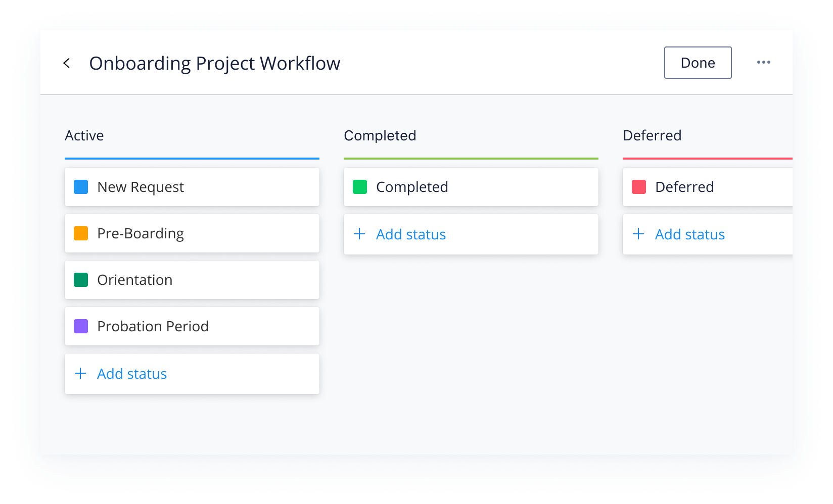Viewport: 833px width, 504px height.
Task: Click the blue New Request color swatch
Action: (81, 187)
